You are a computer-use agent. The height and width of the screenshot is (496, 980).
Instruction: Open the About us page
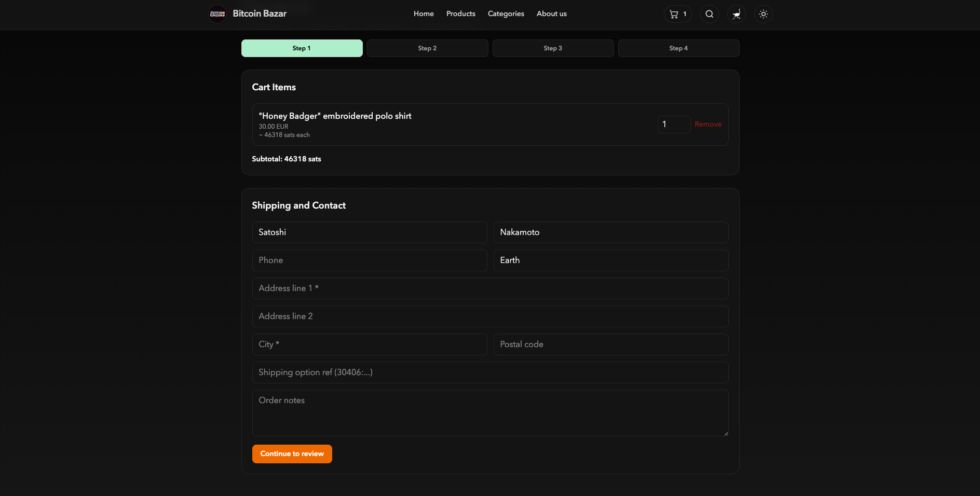point(552,14)
